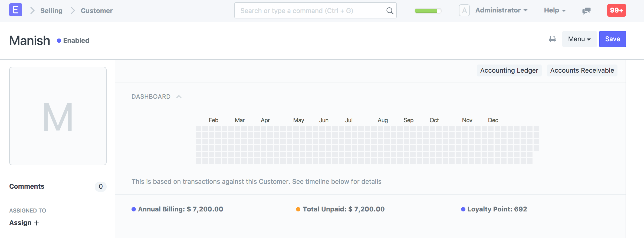Click the print icon
This screenshot has height=238, width=644.
coord(553,39)
